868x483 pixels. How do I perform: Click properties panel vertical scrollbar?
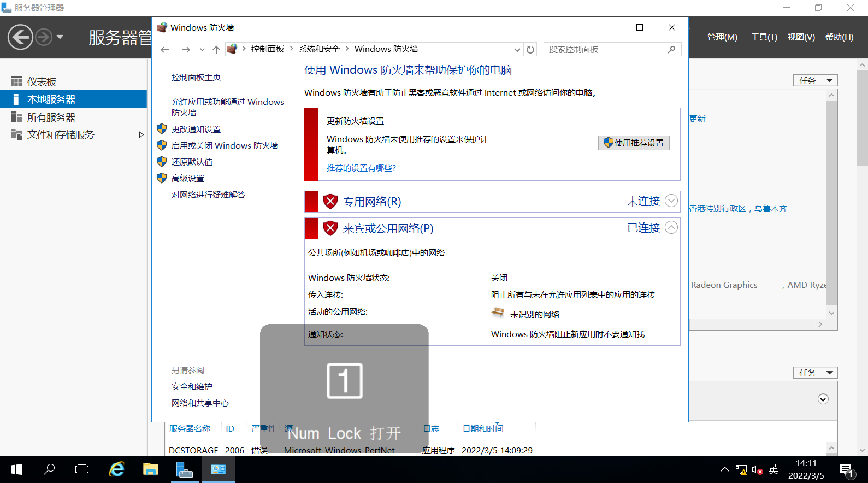(x=831, y=203)
